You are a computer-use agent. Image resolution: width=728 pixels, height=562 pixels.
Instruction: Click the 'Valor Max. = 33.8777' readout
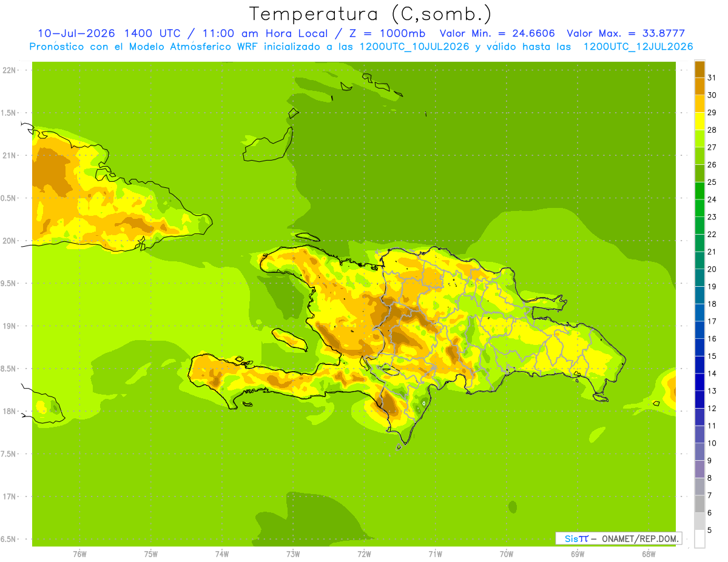625,33
